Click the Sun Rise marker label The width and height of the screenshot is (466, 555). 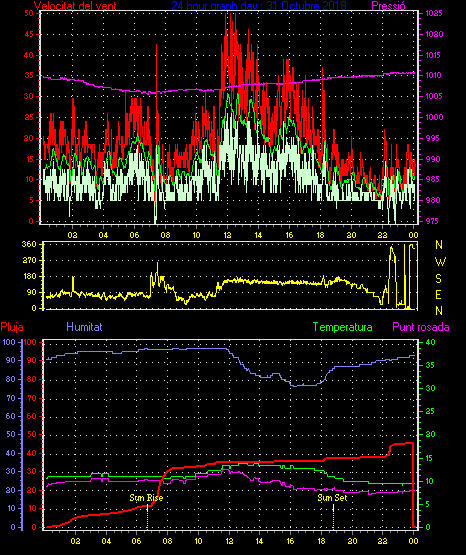click(x=146, y=498)
